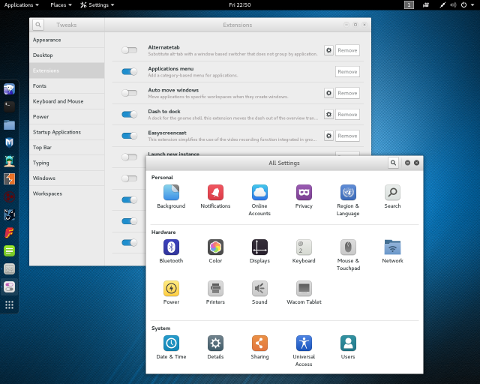480x384 pixels.
Task: Turn on Auto move windows toggle
Action: click(x=129, y=93)
